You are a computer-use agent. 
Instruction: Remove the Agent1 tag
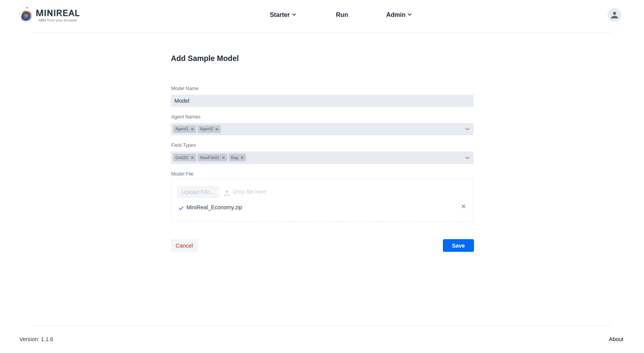pyautogui.click(x=192, y=129)
